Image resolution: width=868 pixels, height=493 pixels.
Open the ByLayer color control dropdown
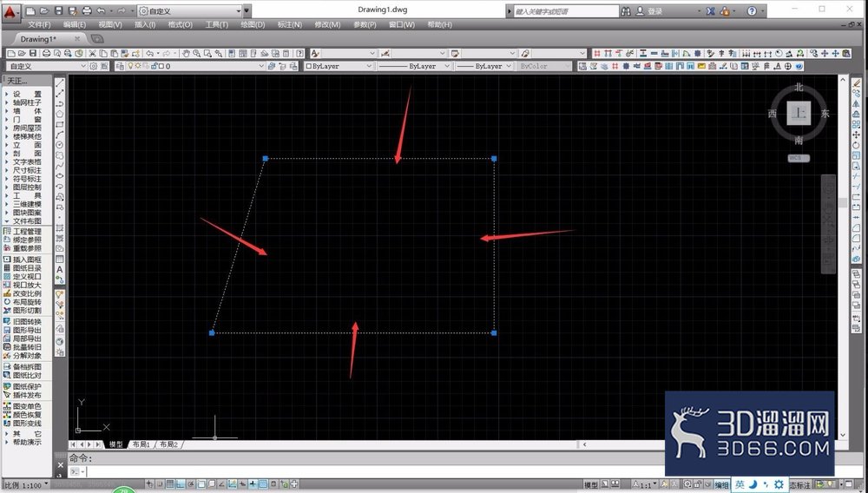339,66
